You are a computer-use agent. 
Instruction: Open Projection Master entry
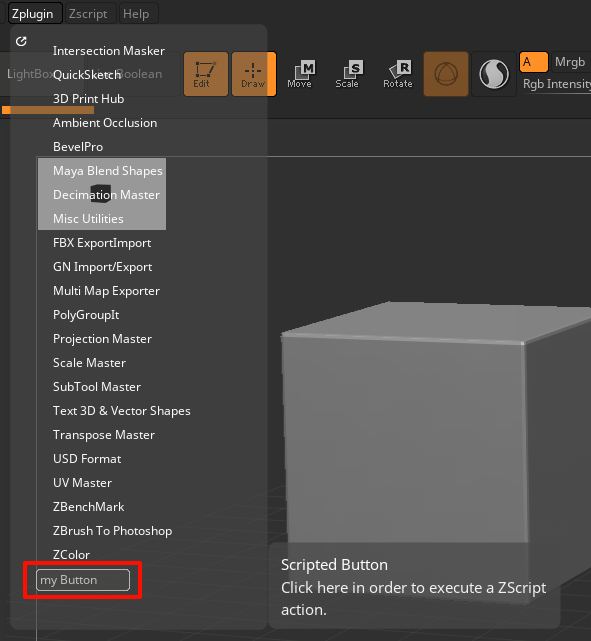[102, 339]
